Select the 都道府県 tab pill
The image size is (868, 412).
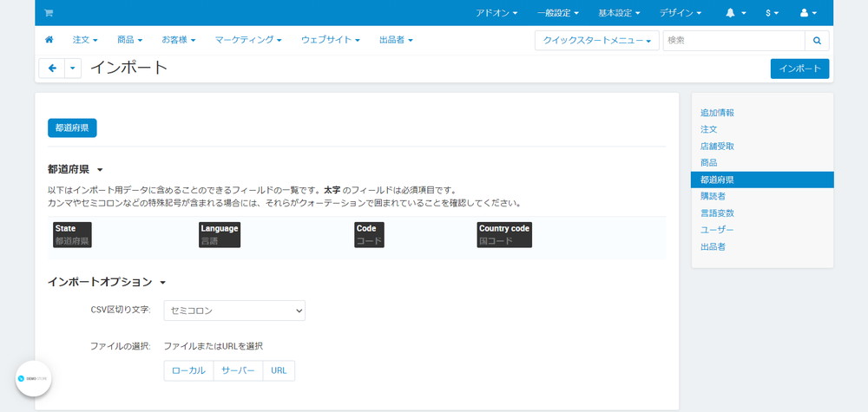72,128
